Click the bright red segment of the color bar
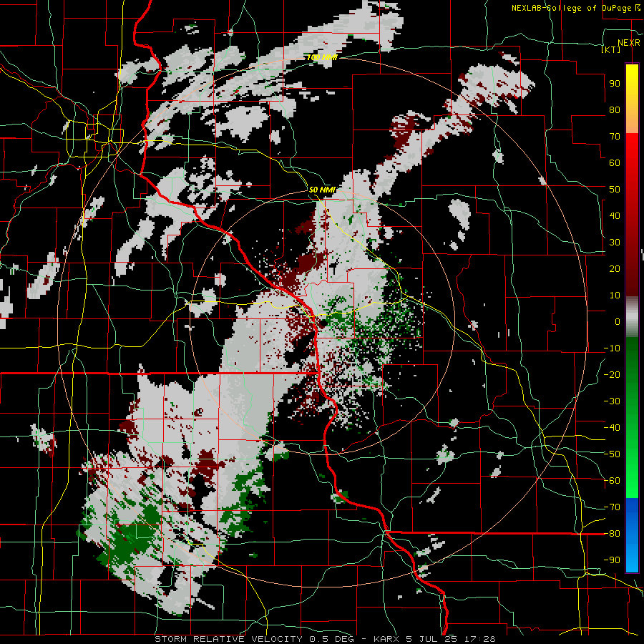Image resolution: width=644 pixels, height=644 pixels. [x=632, y=148]
